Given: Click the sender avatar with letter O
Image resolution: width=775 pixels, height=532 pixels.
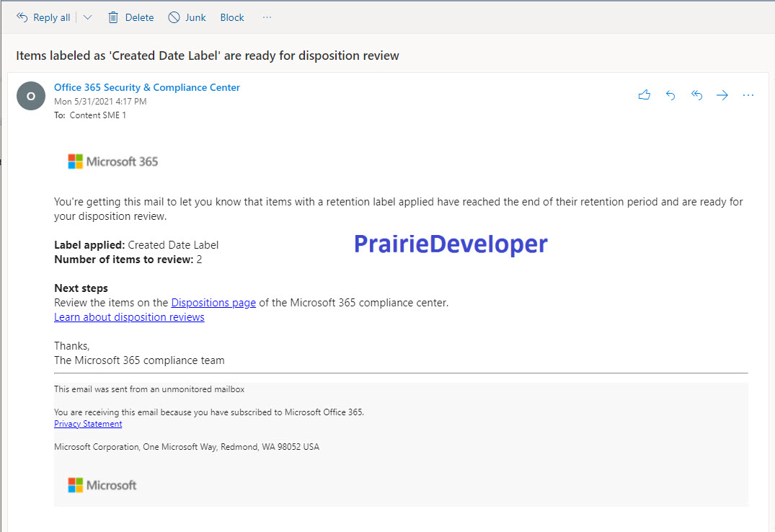Looking at the screenshot, I should coord(31,96).
